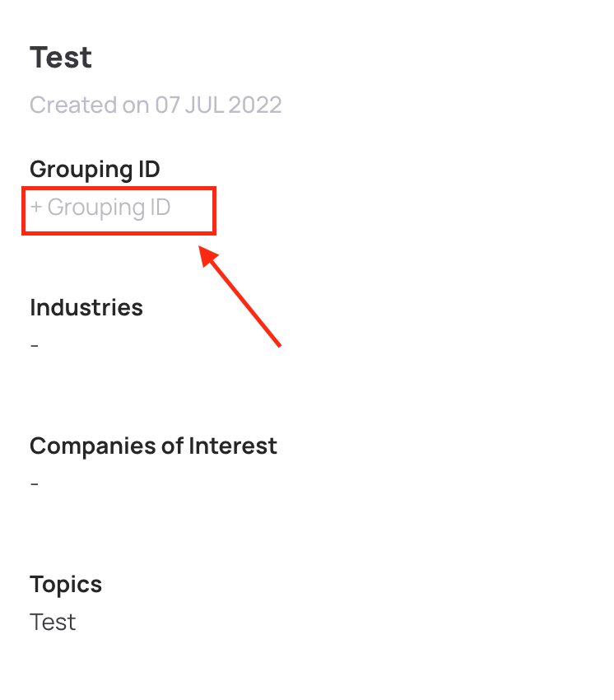Click 'ID' in the grey Grouping placeholder

pyautogui.click(x=157, y=208)
